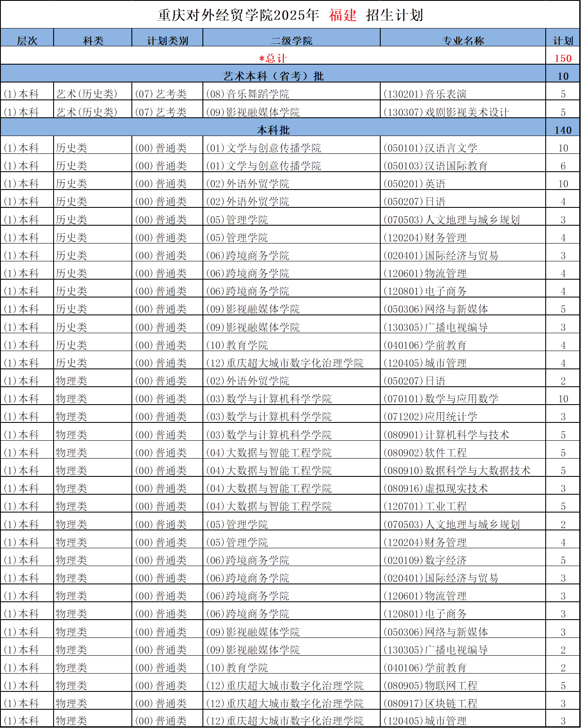
Task: Select the 科类 column header
Action: click(93, 40)
